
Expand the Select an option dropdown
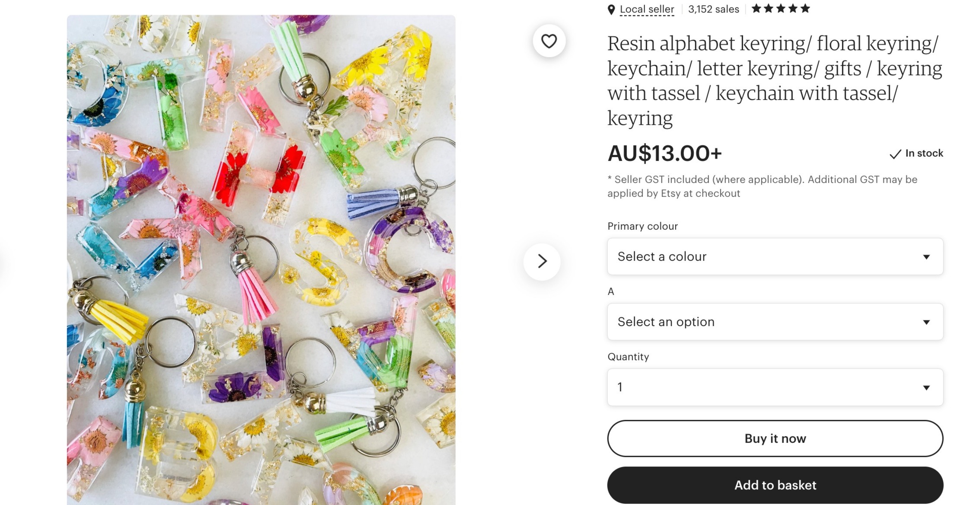(775, 322)
